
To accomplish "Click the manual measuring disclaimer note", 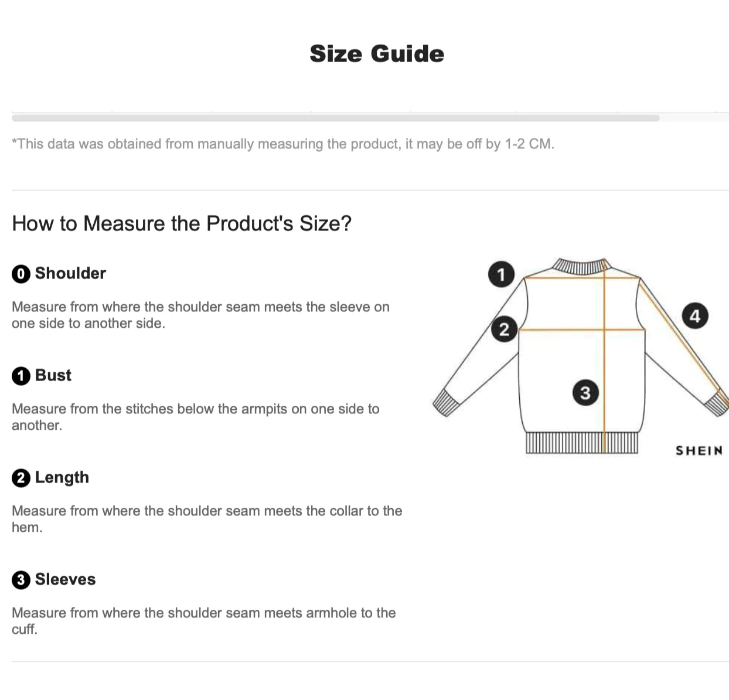I will tap(282, 144).
